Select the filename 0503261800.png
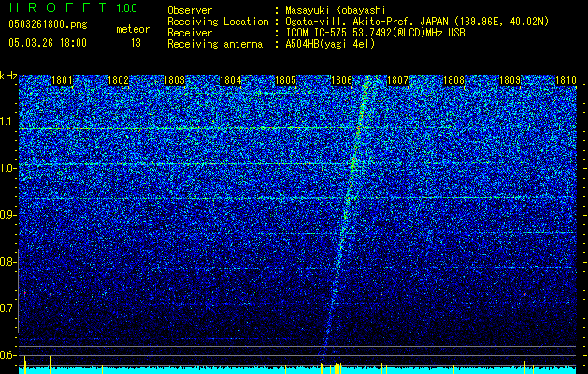Viewport: 588px width, 374px height. [x=48, y=24]
